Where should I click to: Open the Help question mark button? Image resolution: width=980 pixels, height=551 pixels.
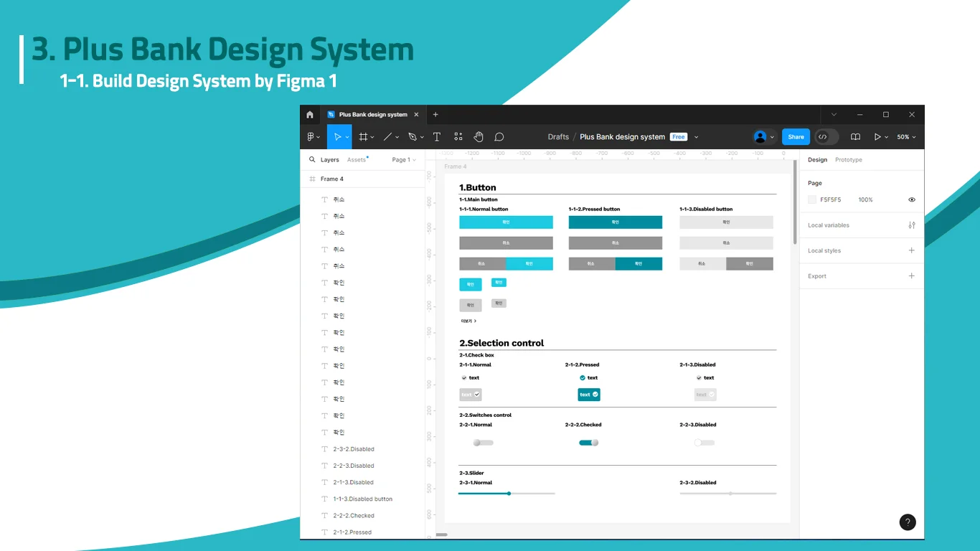908,522
